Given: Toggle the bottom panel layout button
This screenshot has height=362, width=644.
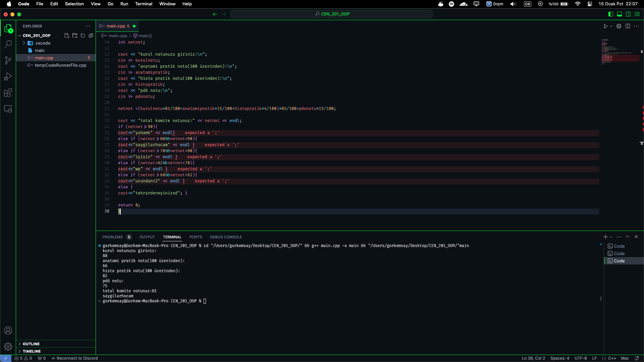Looking at the screenshot, I should pos(620,14).
